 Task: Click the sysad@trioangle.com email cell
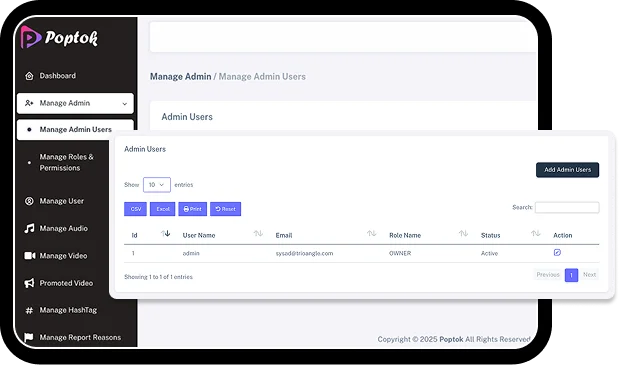(x=304, y=253)
